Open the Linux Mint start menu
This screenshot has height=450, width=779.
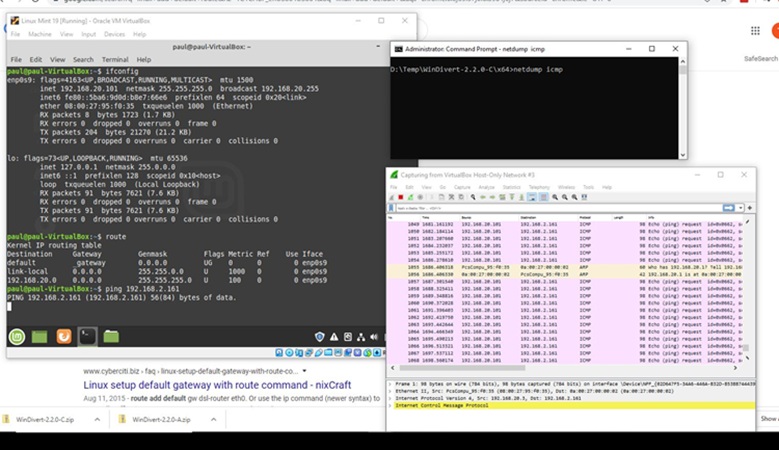point(17,337)
